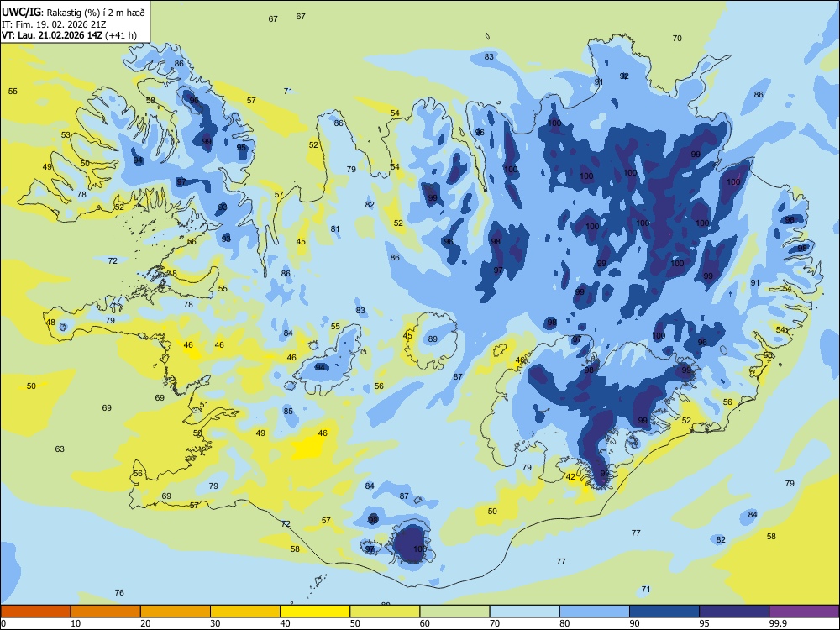This screenshot has height=630, width=840.
Task: Click the purple above-99.9 legend swatch
Action: click(x=804, y=612)
